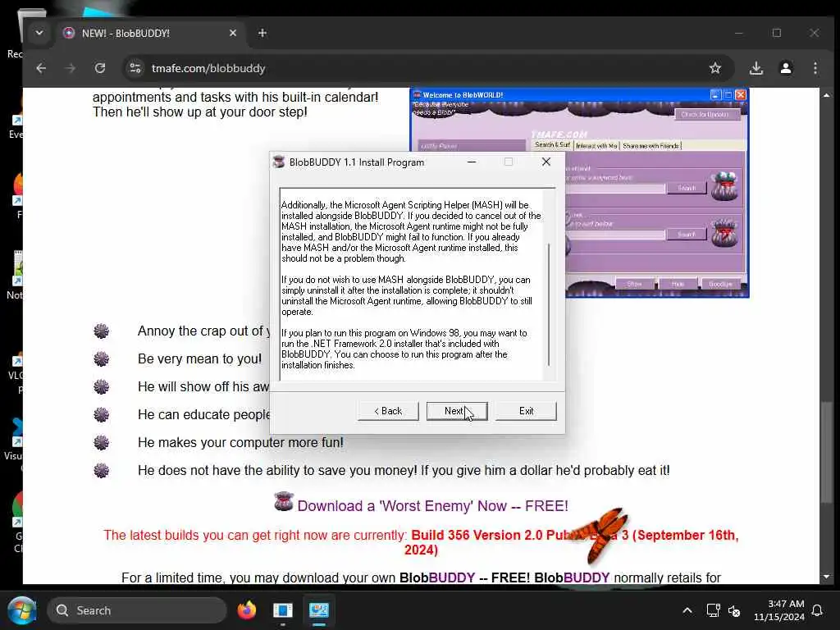Screen dimensions: 840x630
Task: Click bullet icon beside 'Be very mean to you!'
Action: point(101,359)
